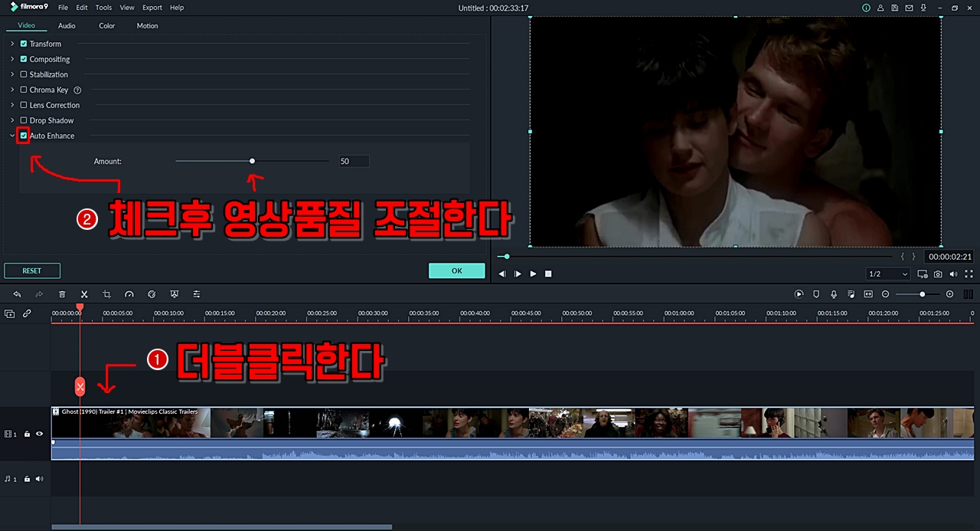Open the 1/2 preview quality dropdown

tap(888, 274)
